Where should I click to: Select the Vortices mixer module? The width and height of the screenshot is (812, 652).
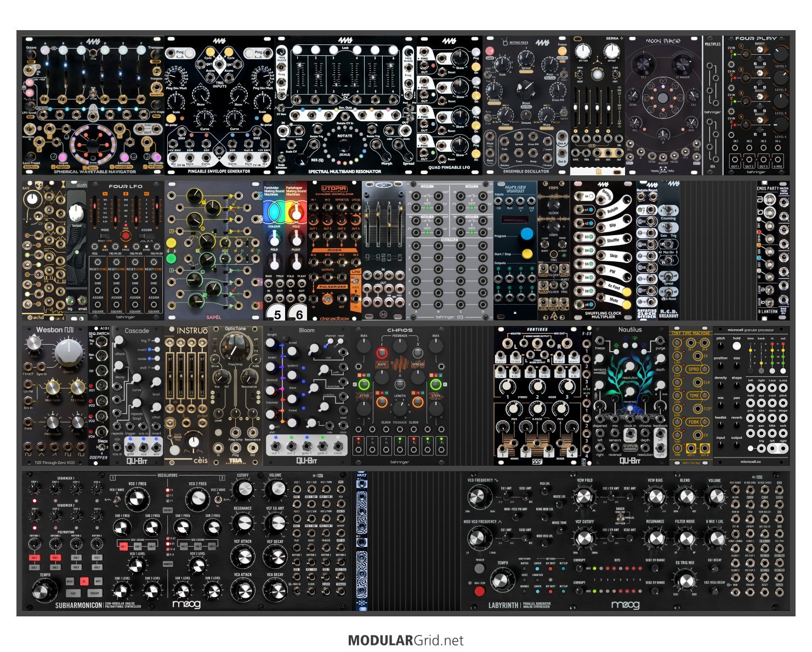coord(537,395)
